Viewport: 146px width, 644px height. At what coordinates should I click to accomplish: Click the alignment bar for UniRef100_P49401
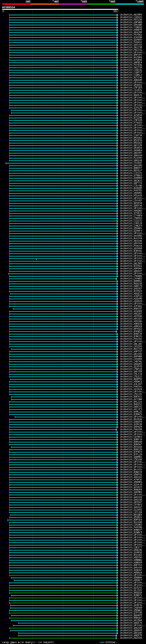click(64, 42)
